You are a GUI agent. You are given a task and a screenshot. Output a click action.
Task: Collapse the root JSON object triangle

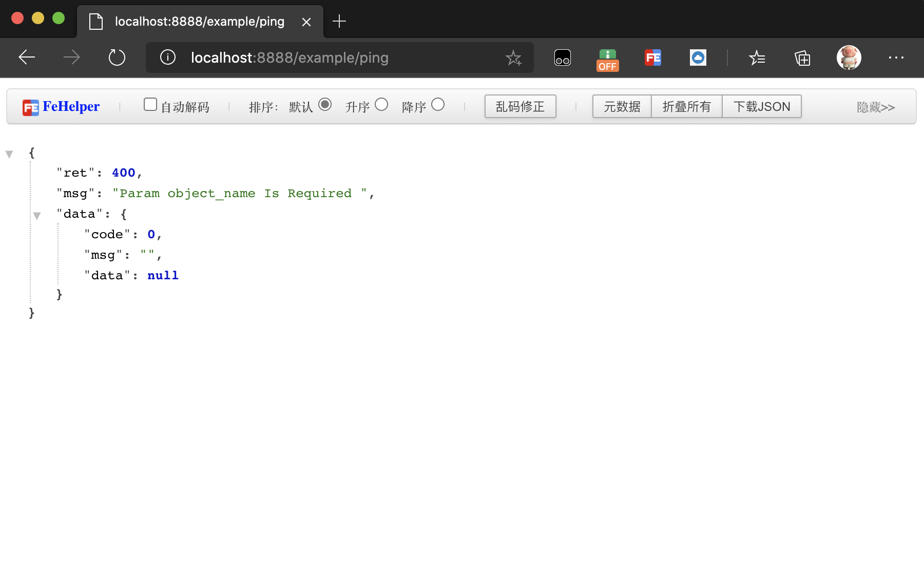[9, 154]
